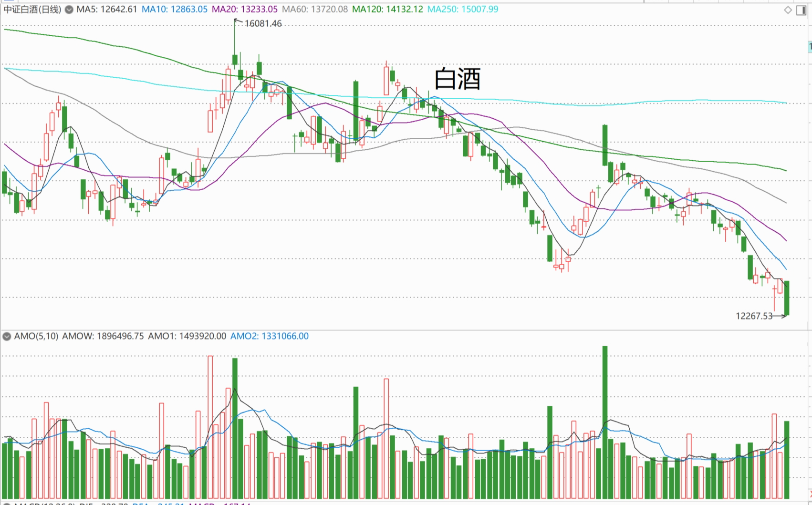This screenshot has height=505, width=812.
Task: Click the AMOW: 1896496.75 value
Action: (x=103, y=336)
